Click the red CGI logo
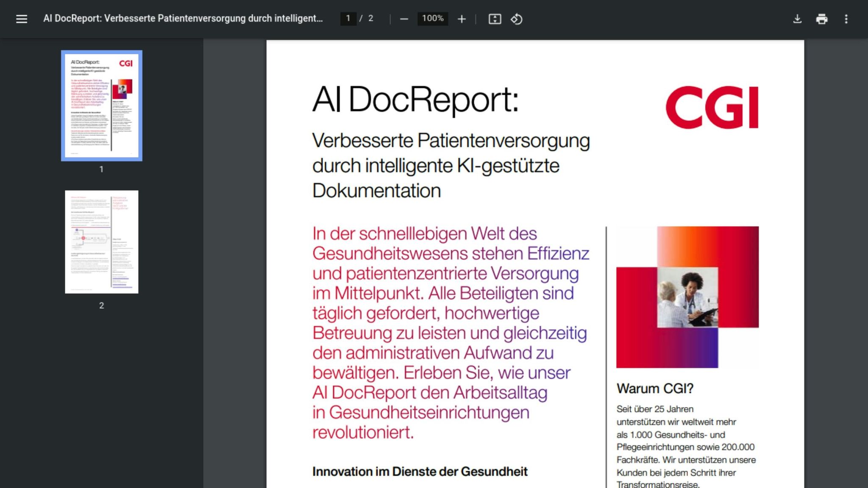The image size is (868, 488). 712,107
